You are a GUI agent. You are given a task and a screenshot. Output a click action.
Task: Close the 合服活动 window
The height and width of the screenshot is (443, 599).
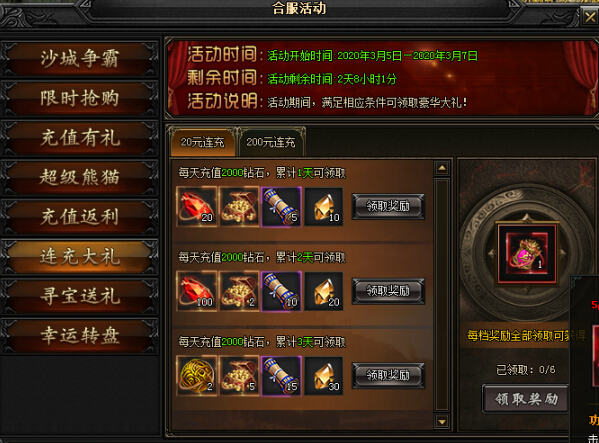[590, 17]
